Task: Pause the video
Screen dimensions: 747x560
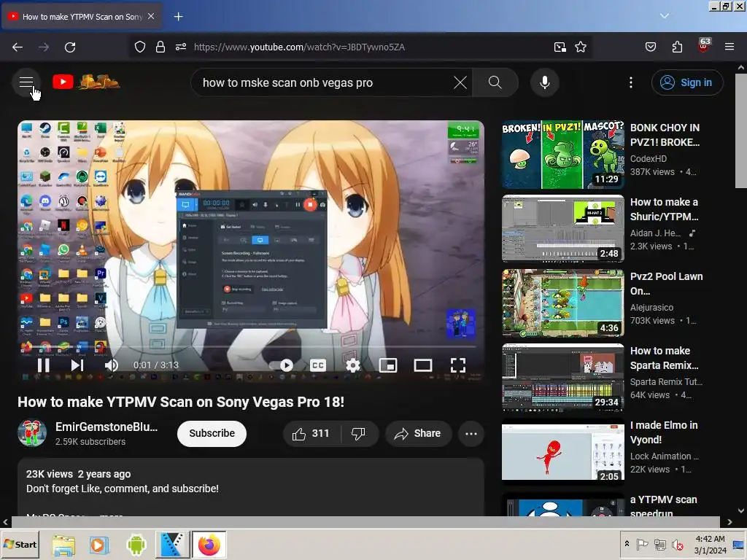Action: click(x=43, y=365)
